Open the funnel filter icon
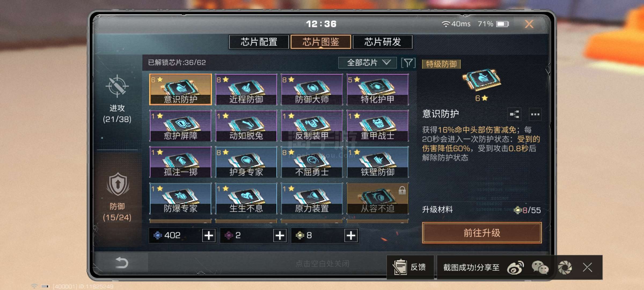Image resolution: width=644 pixels, height=290 pixels. [x=408, y=63]
